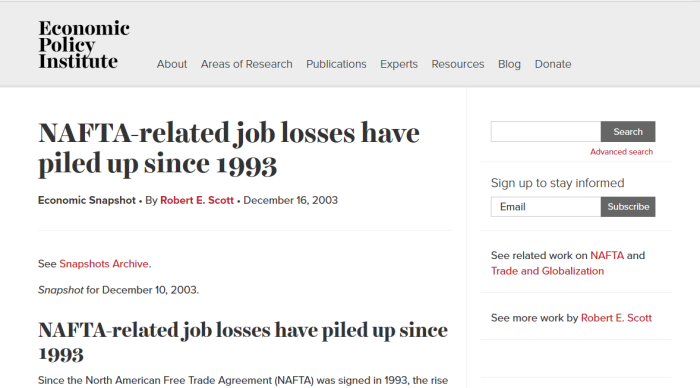This screenshot has height=388, width=700.
Task: Go to the Publications nav item
Action: (336, 64)
